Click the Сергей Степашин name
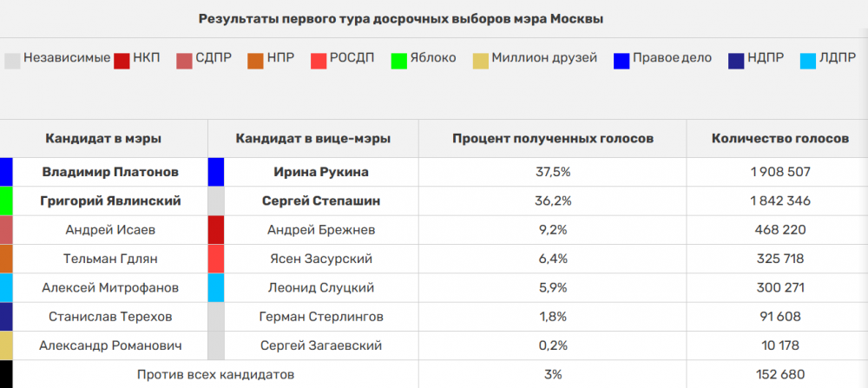Viewport: 868px width, 388px height. (321, 201)
